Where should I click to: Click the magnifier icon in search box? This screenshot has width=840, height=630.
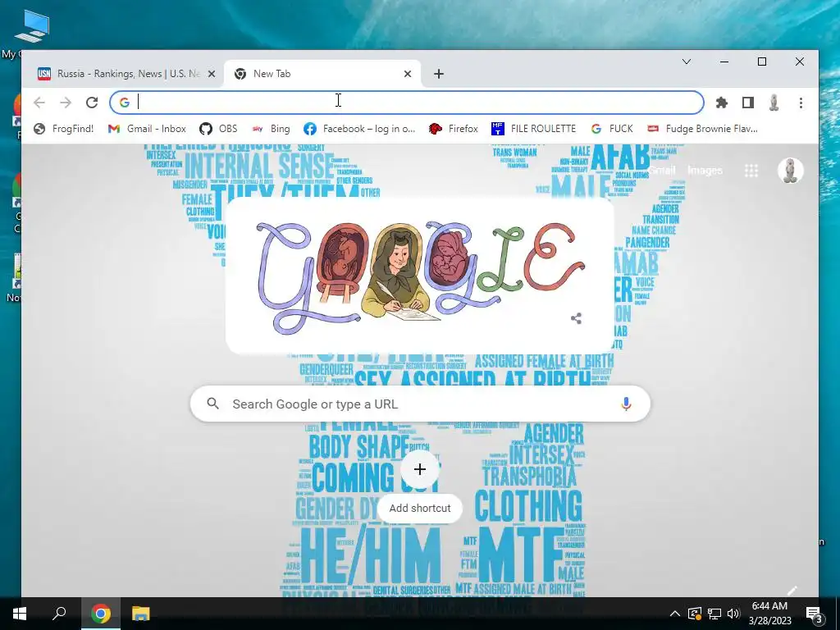coord(212,404)
